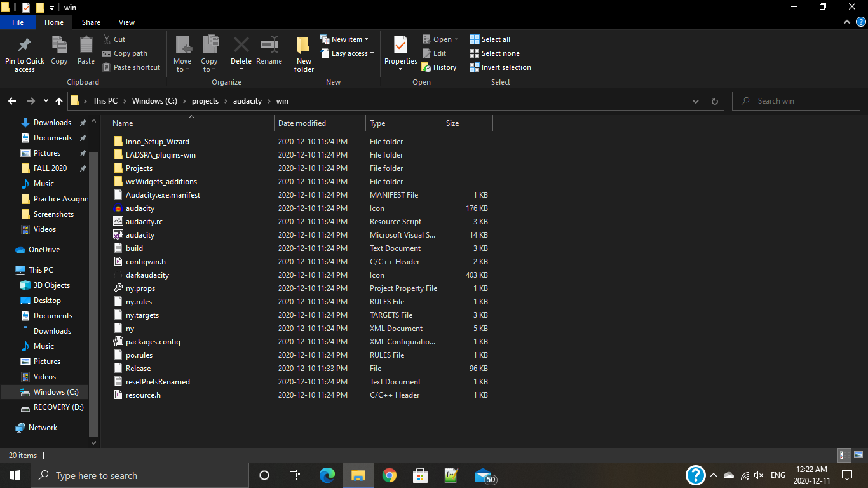Select the wxWidgets_additions folder
Screen dimensions: 868x488
coord(161,182)
